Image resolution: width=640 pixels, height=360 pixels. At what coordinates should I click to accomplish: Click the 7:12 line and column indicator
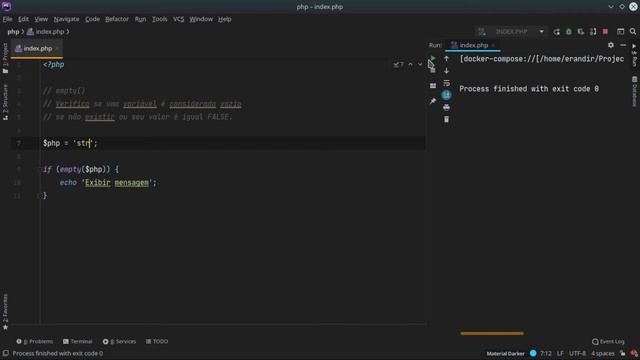[x=546, y=353]
